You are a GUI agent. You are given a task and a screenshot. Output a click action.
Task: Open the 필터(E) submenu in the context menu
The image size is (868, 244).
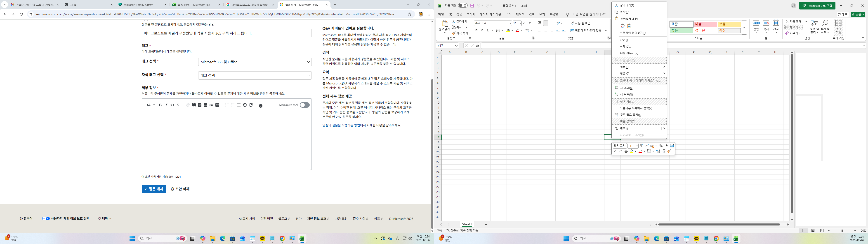point(639,67)
